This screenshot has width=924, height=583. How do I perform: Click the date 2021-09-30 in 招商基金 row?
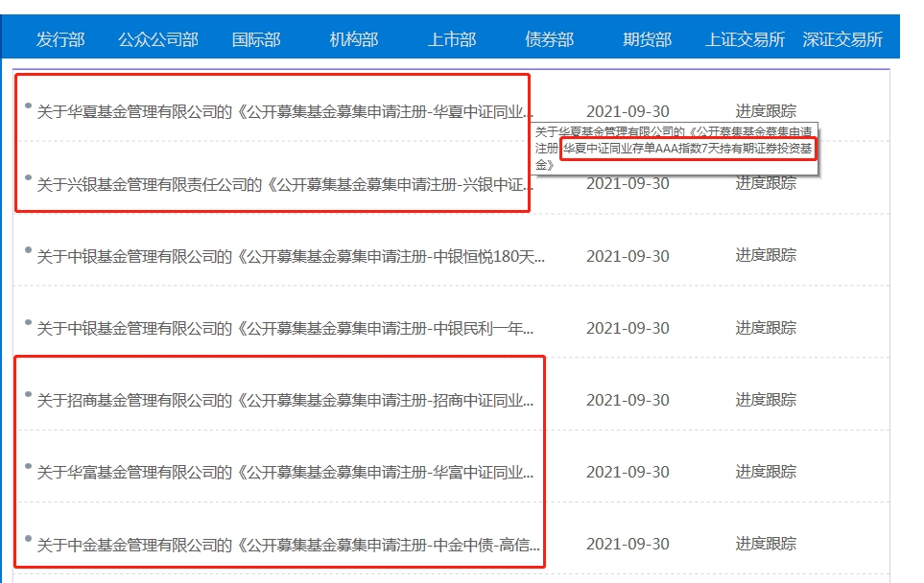pyautogui.click(x=628, y=401)
